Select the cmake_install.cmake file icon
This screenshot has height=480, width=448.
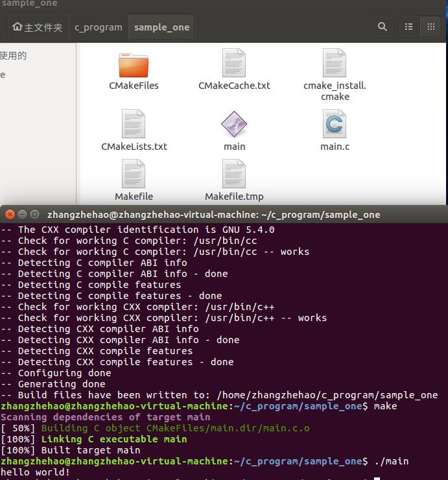click(x=335, y=63)
